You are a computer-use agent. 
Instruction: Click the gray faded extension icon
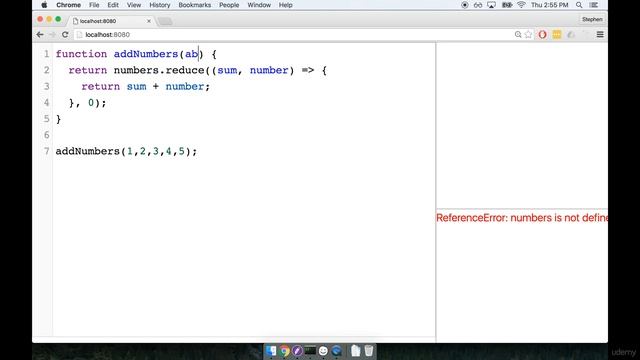571,35
